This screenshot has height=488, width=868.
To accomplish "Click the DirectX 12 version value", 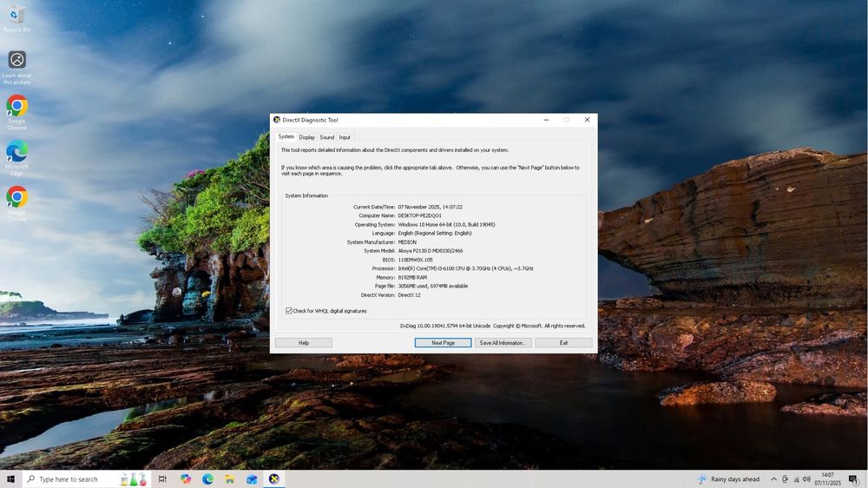I will click(409, 295).
